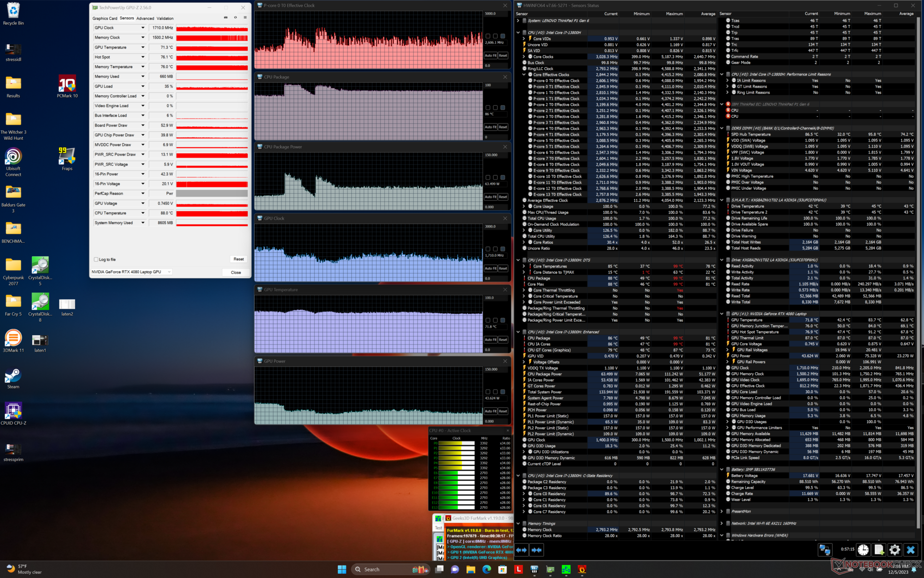Click the GPU-Z refresh icon
Image resolution: width=924 pixels, height=578 pixels.
235,18
